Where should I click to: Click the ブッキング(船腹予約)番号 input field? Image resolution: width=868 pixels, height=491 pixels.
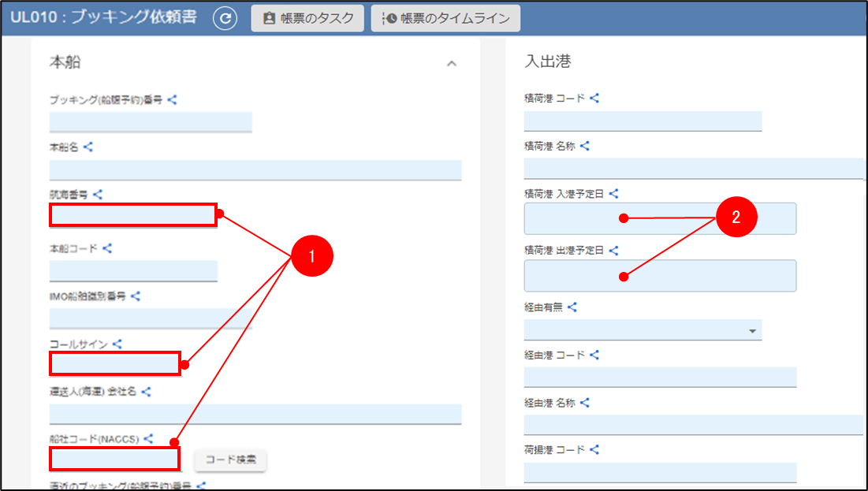pos(151,121)
